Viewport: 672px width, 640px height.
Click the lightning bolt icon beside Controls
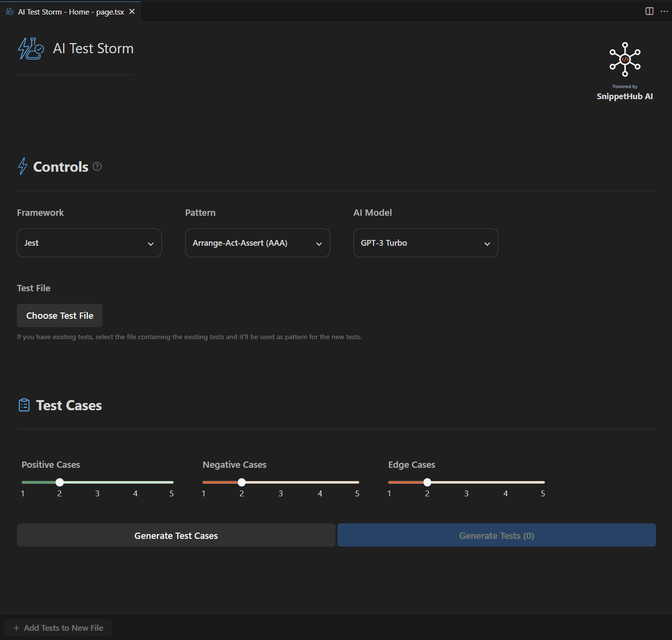[23, 166]
